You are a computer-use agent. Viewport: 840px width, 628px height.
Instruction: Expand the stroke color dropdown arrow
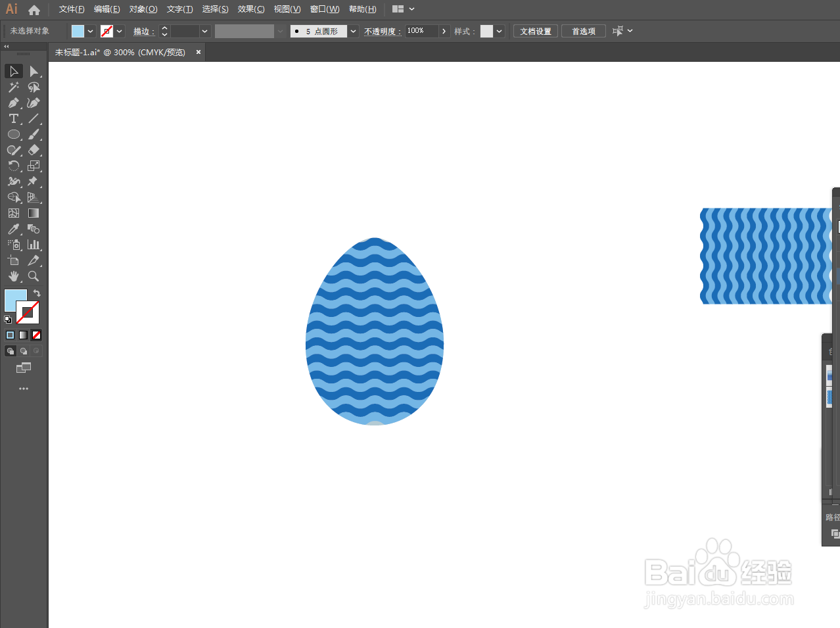point(120,31)
